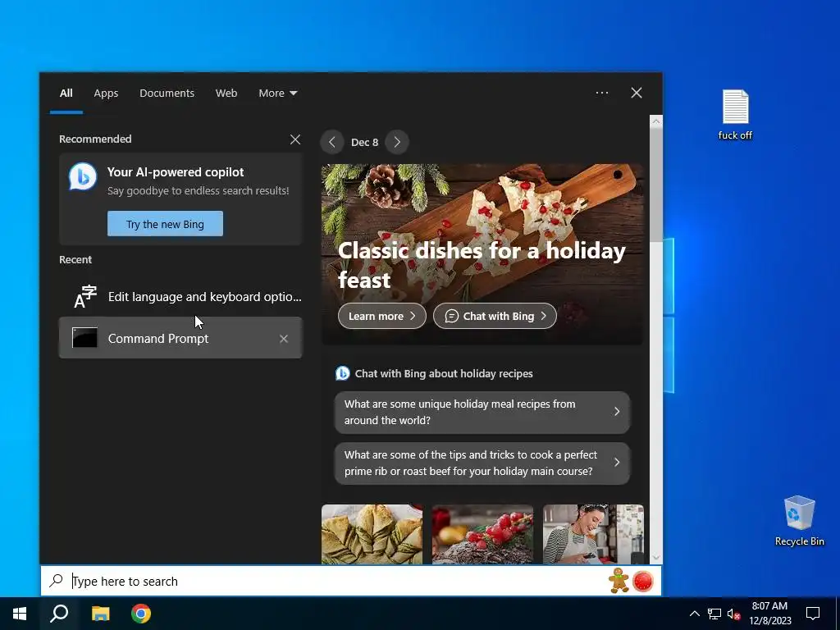The image size is (840, 630).
Task: Open arrow for unique holiday meal question
Action: coord(617,412)
